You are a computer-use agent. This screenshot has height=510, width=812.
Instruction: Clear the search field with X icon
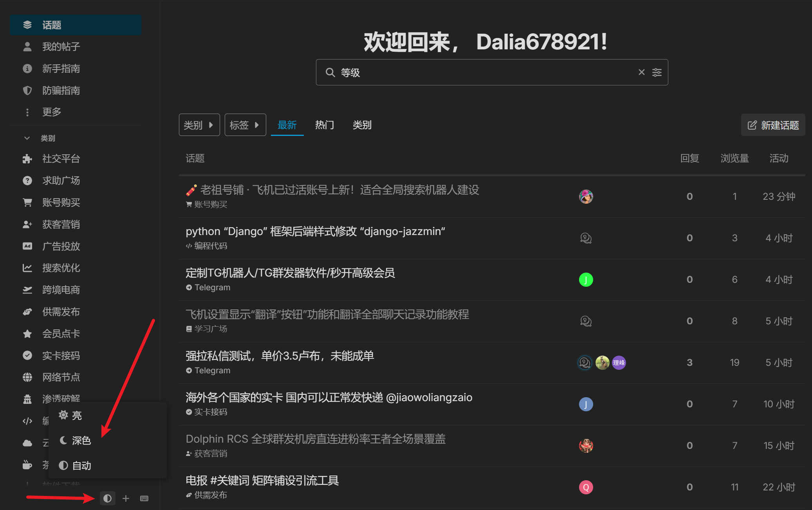(x=641, y=72)
